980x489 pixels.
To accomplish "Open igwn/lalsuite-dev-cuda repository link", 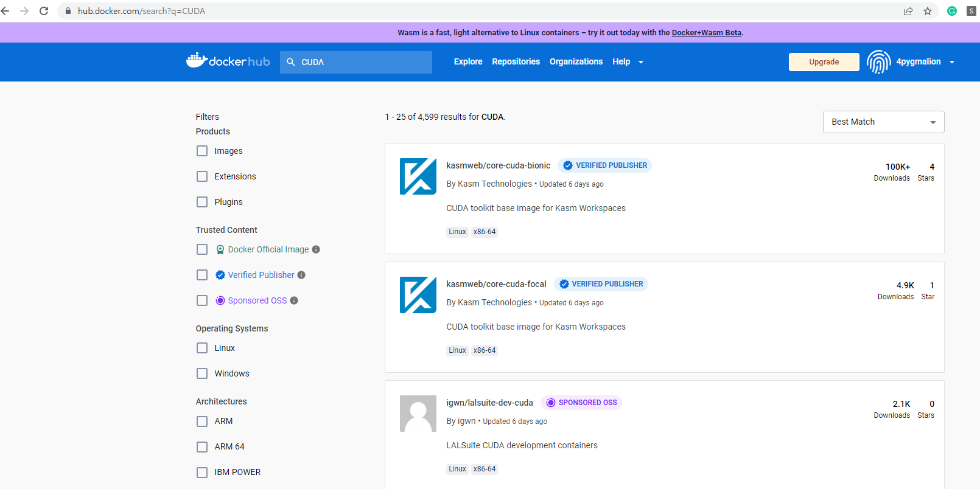I will click(489, 403).
